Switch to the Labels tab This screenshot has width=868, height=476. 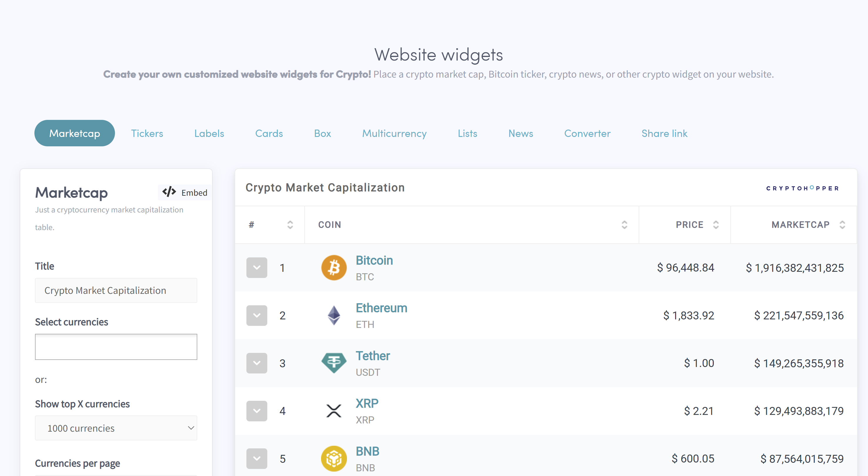click(x=209, y=133)
